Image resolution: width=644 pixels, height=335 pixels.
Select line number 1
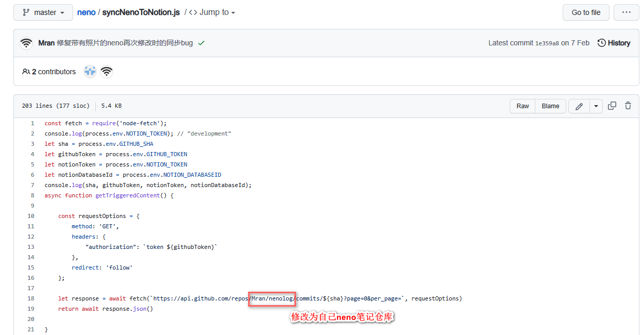pyautogui.click(x=32, y=123)
